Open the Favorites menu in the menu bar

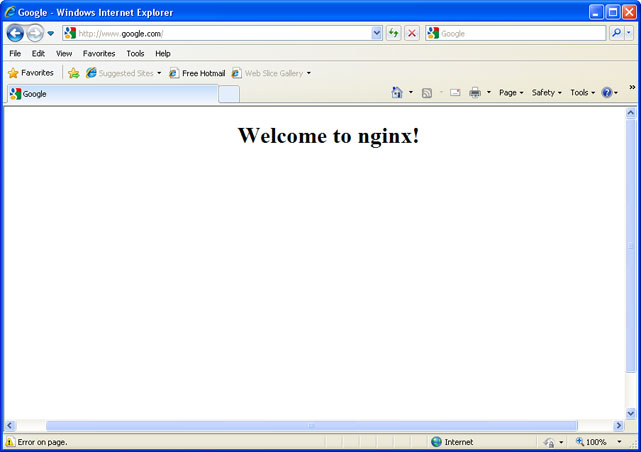pyautogui.click(x=99, y=54)
